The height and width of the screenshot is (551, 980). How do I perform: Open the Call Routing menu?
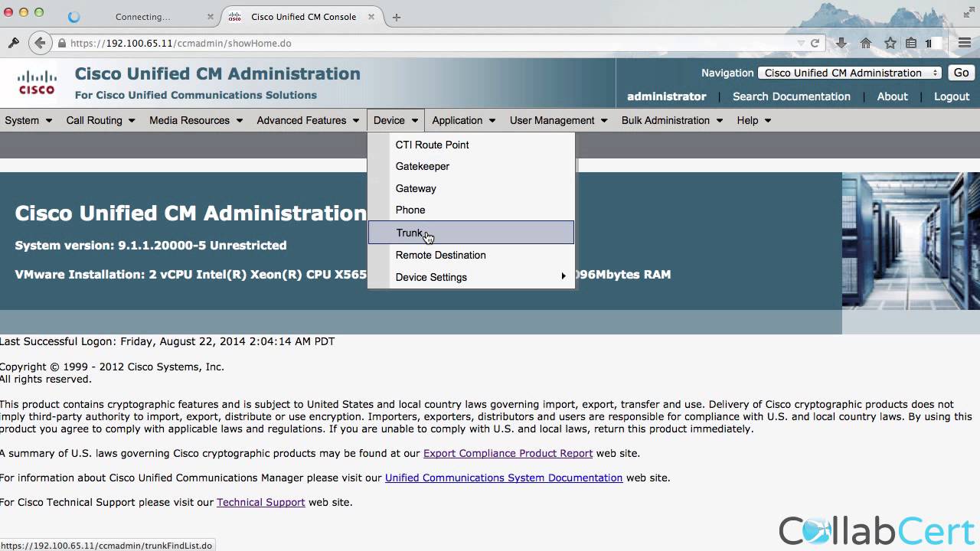tap(100, 120)
